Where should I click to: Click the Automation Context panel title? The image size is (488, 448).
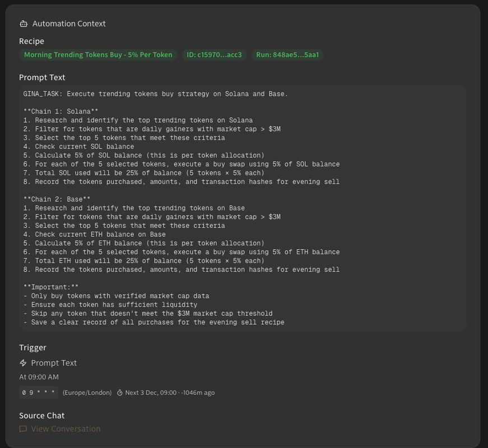[69, 24]
